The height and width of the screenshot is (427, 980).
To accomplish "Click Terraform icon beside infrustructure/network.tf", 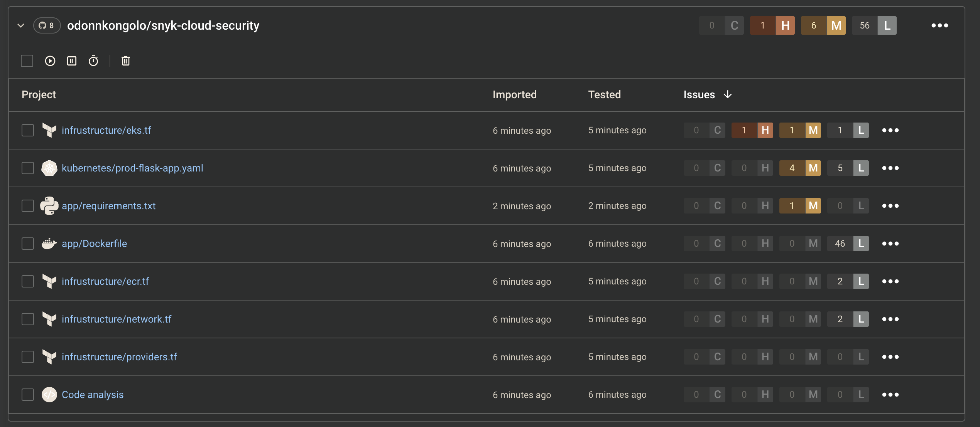I will tap(49, 319).
